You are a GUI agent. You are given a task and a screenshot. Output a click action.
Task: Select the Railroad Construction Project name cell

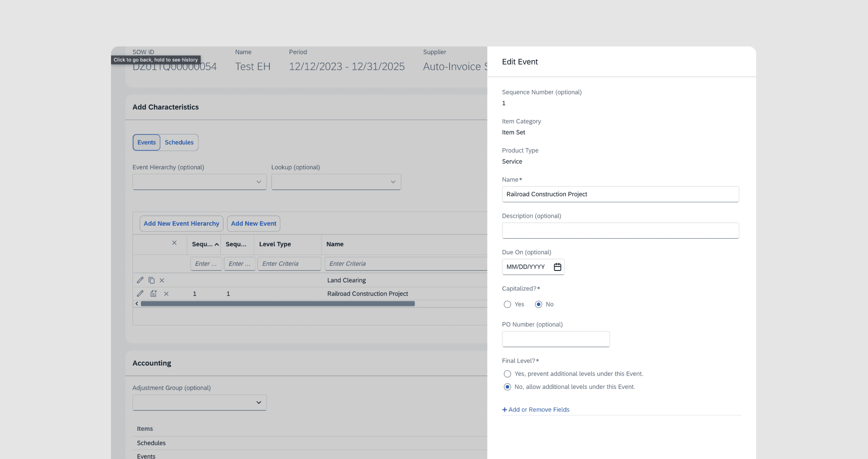368,294
